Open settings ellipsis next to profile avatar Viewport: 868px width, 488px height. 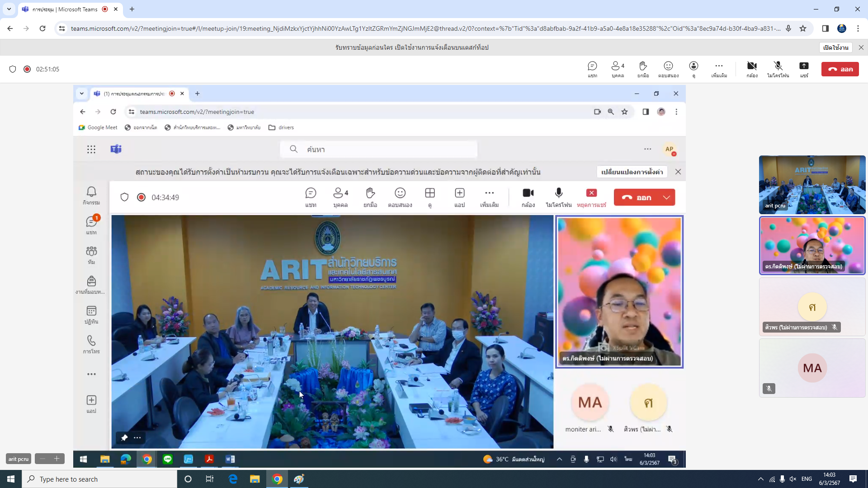647,149
